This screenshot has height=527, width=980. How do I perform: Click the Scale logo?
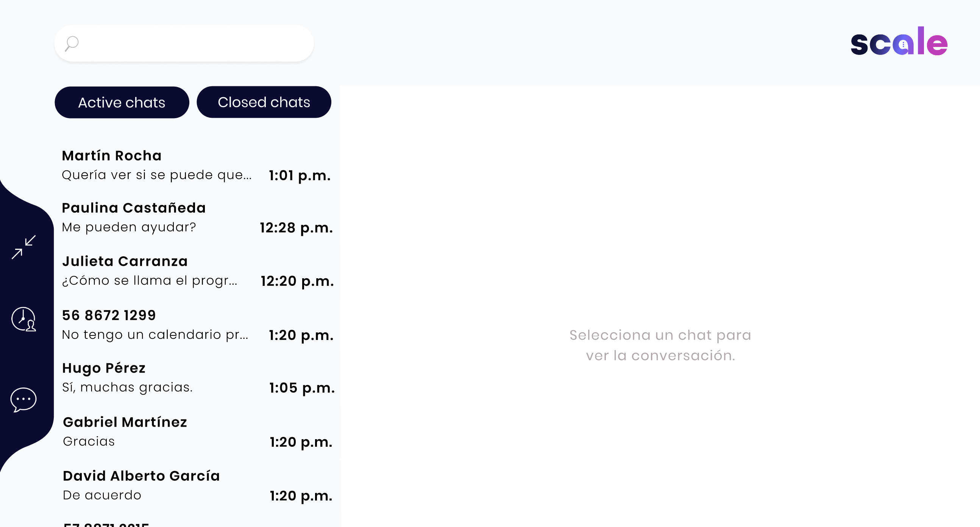(x=899, y=41)
